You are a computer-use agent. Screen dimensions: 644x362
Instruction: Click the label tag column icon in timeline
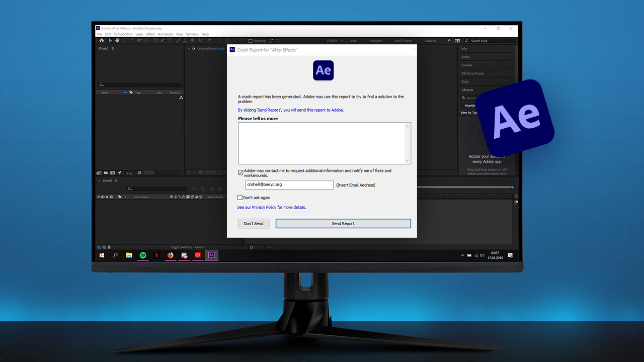(120, 197)
